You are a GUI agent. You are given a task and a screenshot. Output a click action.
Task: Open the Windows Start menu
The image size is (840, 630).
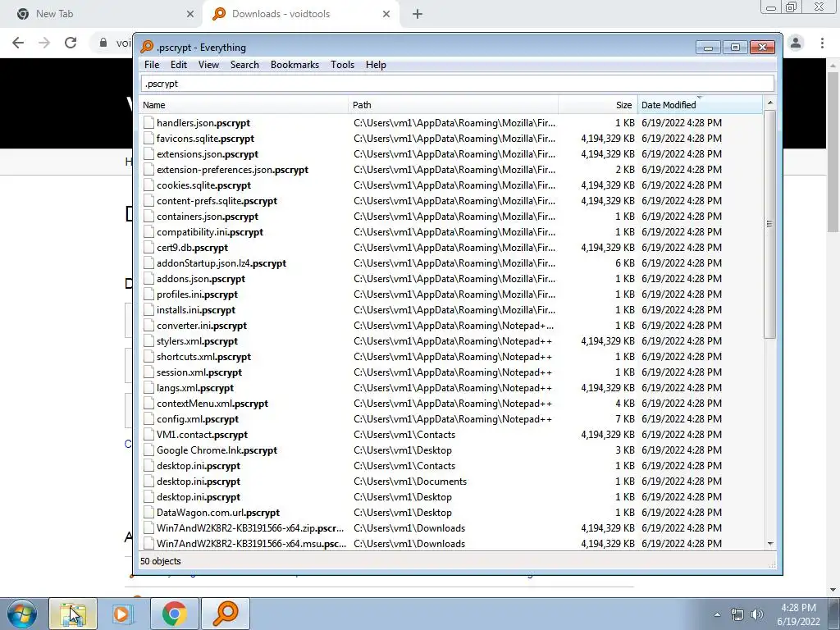point(22,614)
